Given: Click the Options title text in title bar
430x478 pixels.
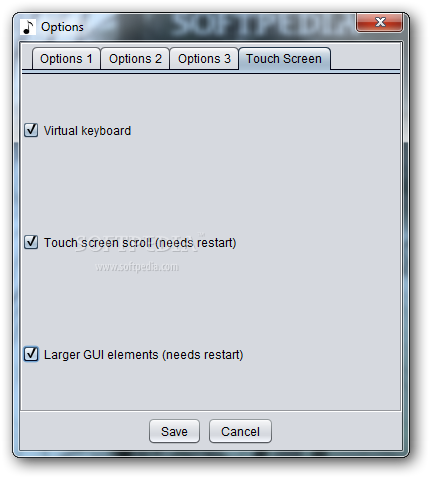Looking at the screenshot, I should [x=62, y=27].
